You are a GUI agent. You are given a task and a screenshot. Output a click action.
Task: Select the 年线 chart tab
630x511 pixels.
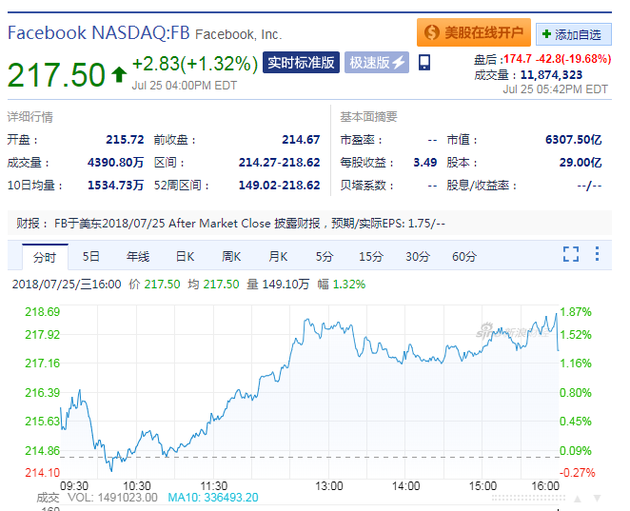(138, 256)
